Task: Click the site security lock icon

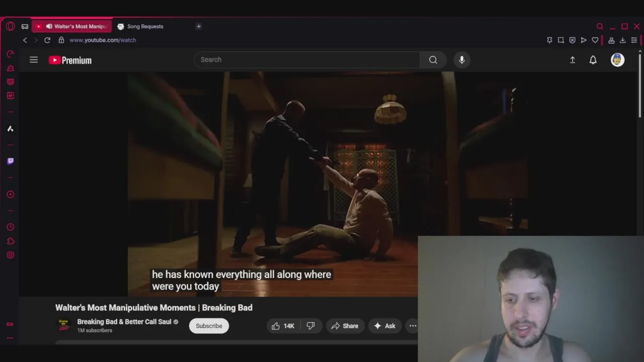Action: click(61, 40)
